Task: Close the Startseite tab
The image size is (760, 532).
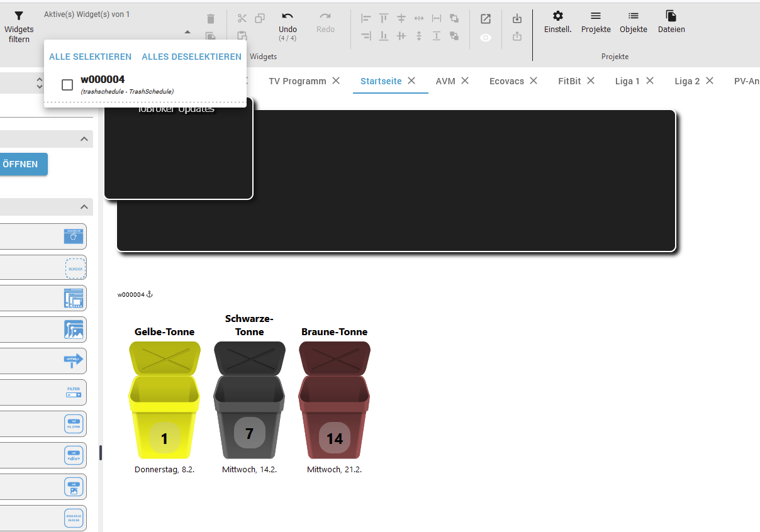Action: (411, 80)
